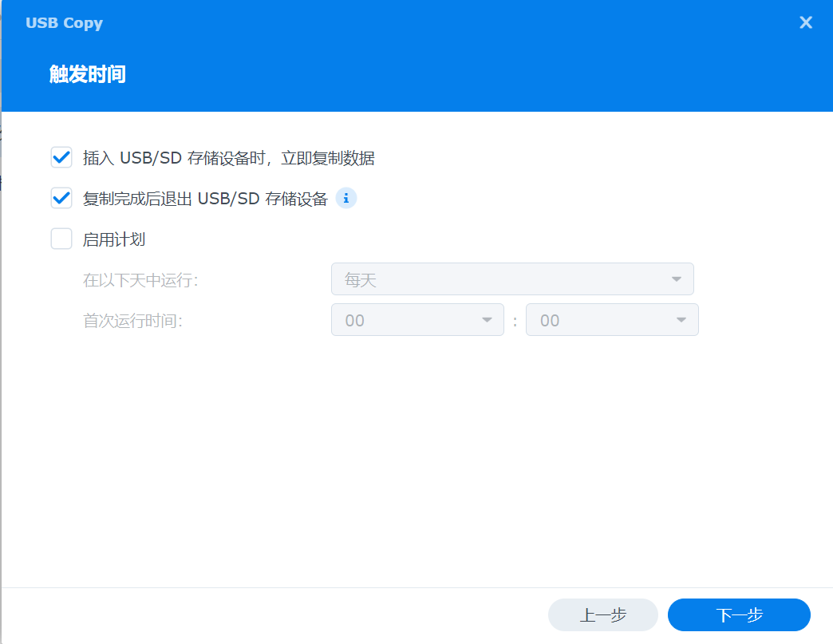Toggle eject USB/SD after copy checkbox
Screen dimensions: 833x644
(x=61, y=198)
